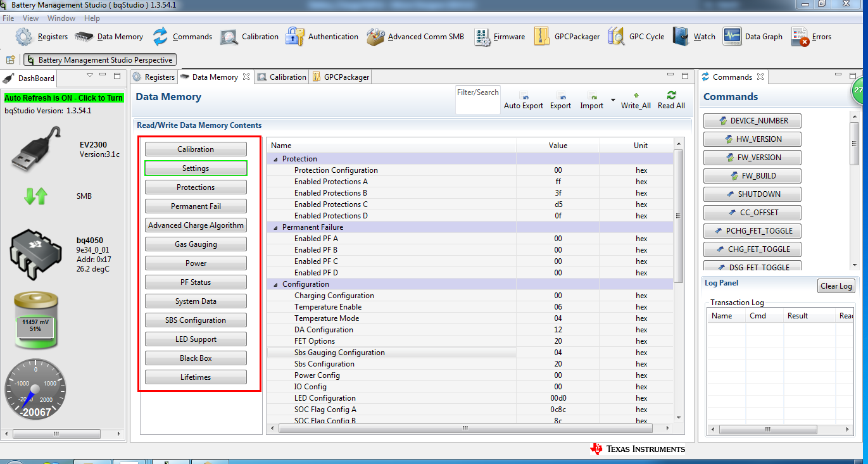Select the Calibration category button
Image resolution: width=868 pixels, height=464 pixels.
(x=196, y=149)
